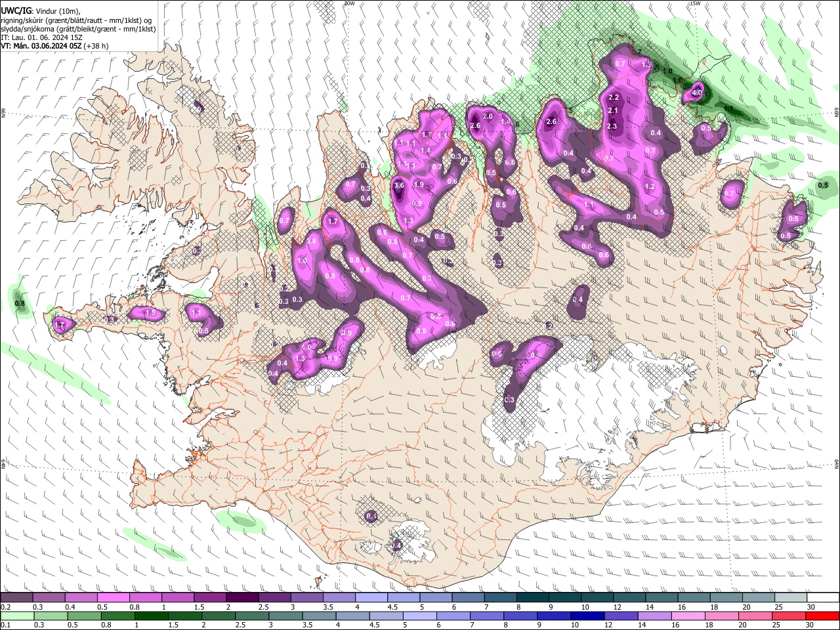Click the dusky purple 0.2–0.3 snow legend swatch
840x630 pixels.
(x=16, y=598)
